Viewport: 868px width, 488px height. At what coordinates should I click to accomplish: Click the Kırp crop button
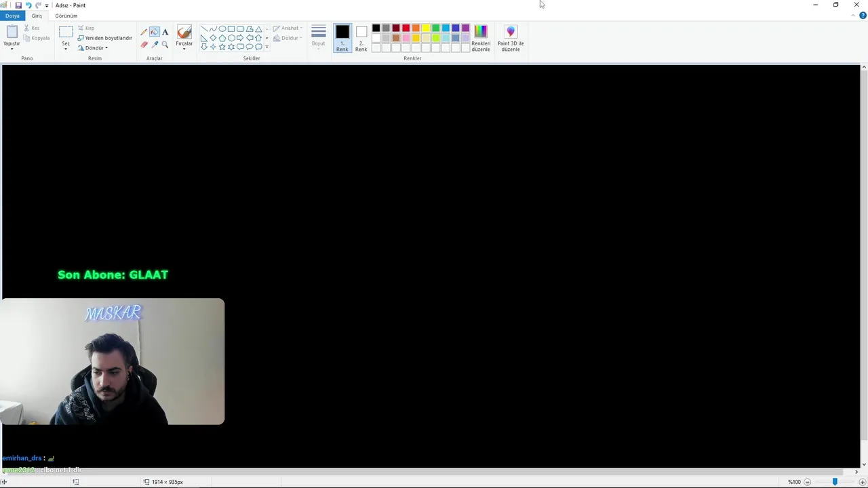[86, 28]
